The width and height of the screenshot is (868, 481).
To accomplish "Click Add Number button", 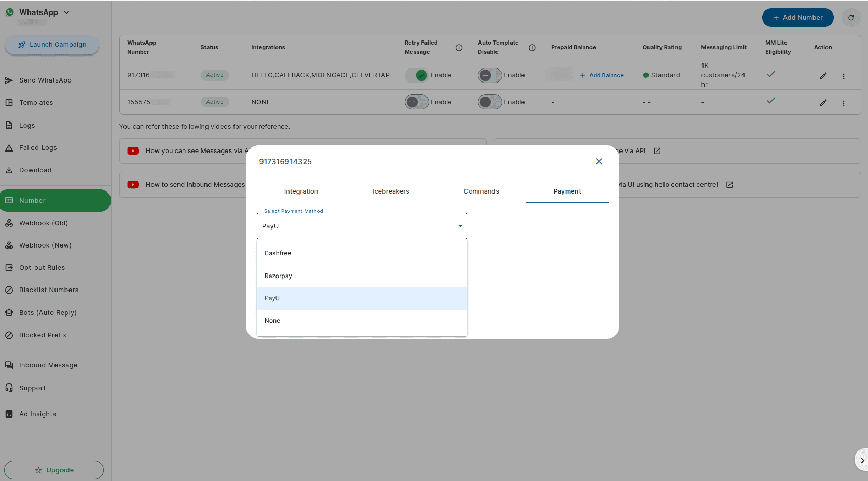I will click(x=797, y=18).
